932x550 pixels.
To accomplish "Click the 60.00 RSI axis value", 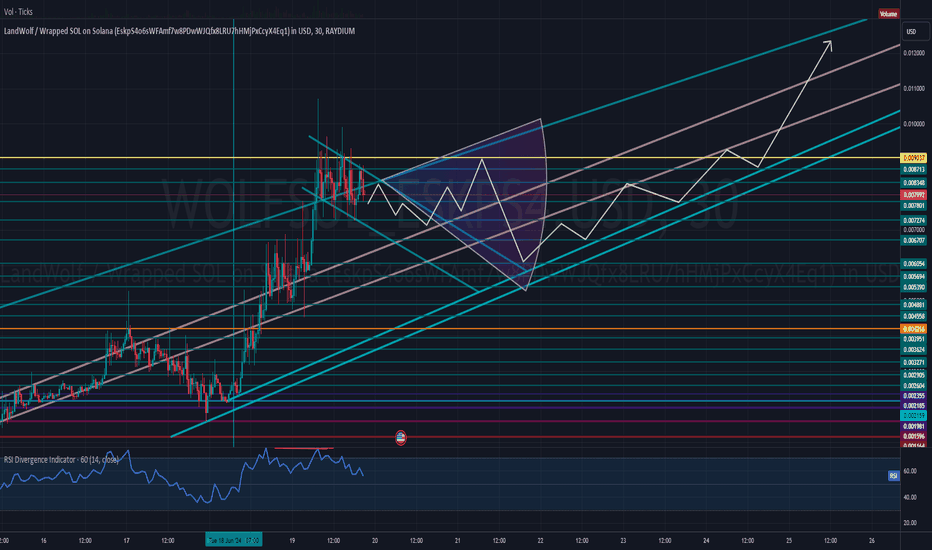I will click(x=910, y=471).
